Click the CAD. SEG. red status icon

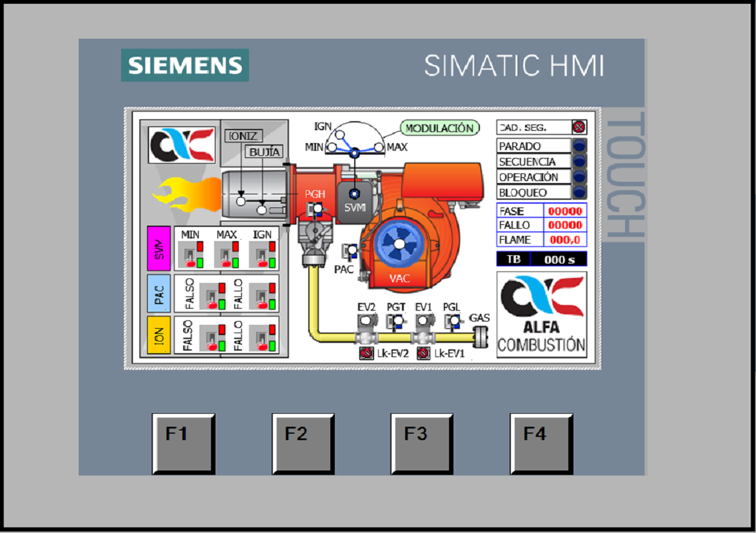pos(579,128)
